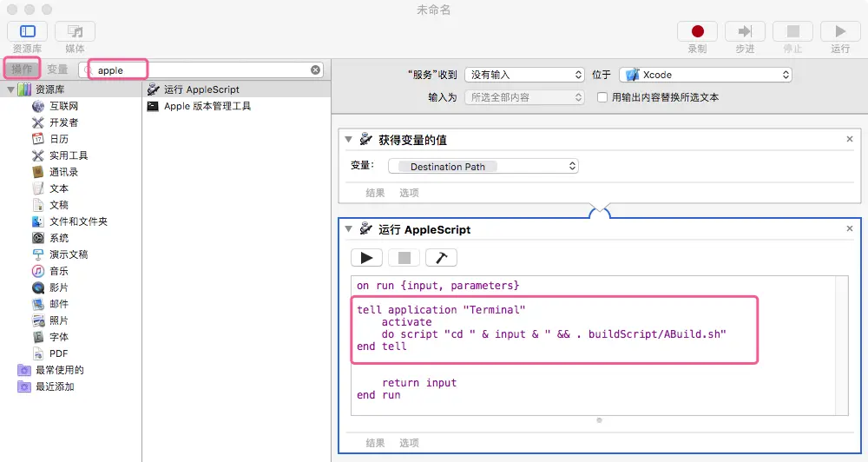Select the 文件和文件夹 category
The height and width of the screenshot is (462, 868).
[x=69, y=221]
